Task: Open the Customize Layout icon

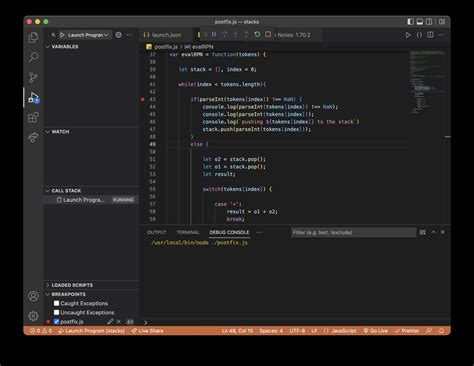Action: point(442,22)
